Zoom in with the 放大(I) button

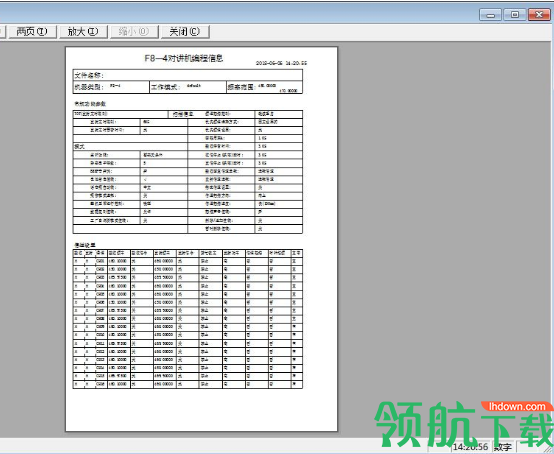pyautogui.click(x=83, y=32)
